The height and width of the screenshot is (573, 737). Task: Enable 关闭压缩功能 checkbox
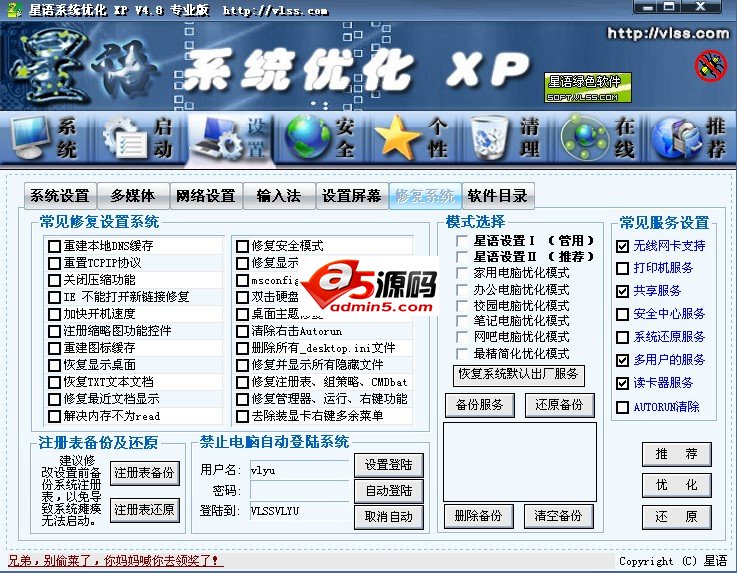point(55,280)
